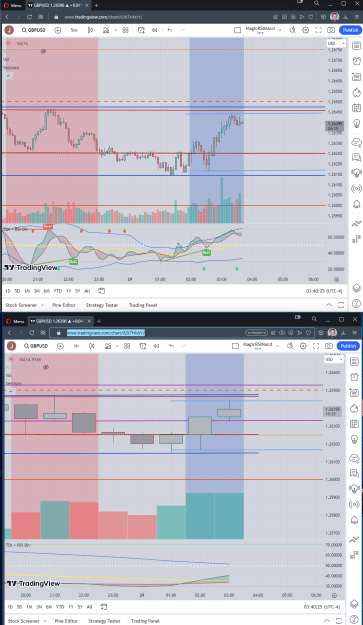Open private chats icon in top window sidebar
The image size is (363, 625).
pyautogui.click(x=356, y=157)
